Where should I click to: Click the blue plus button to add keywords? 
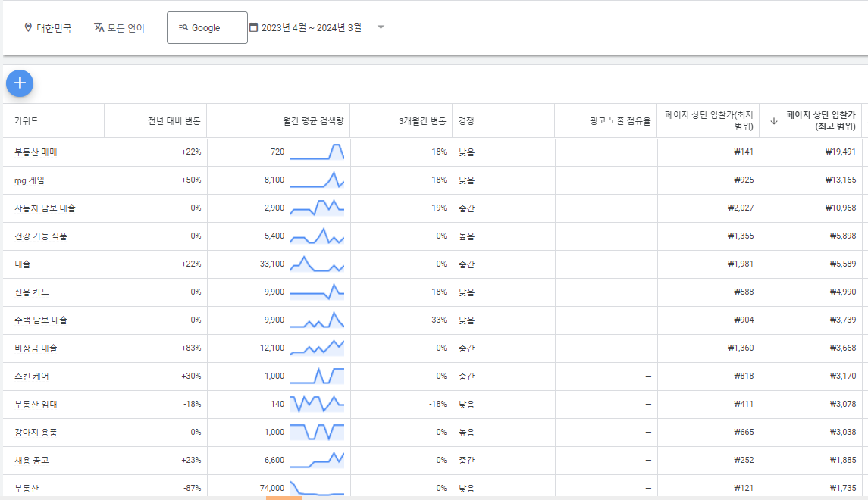pos(19,83)
